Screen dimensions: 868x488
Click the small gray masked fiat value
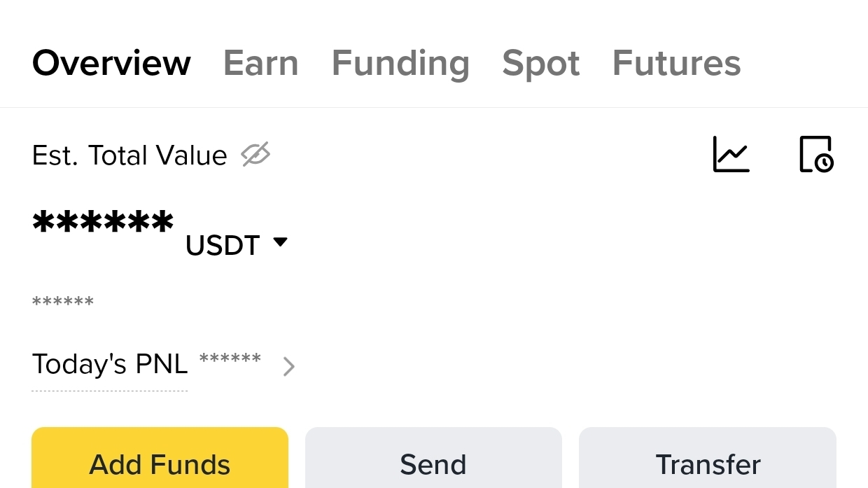63,302
